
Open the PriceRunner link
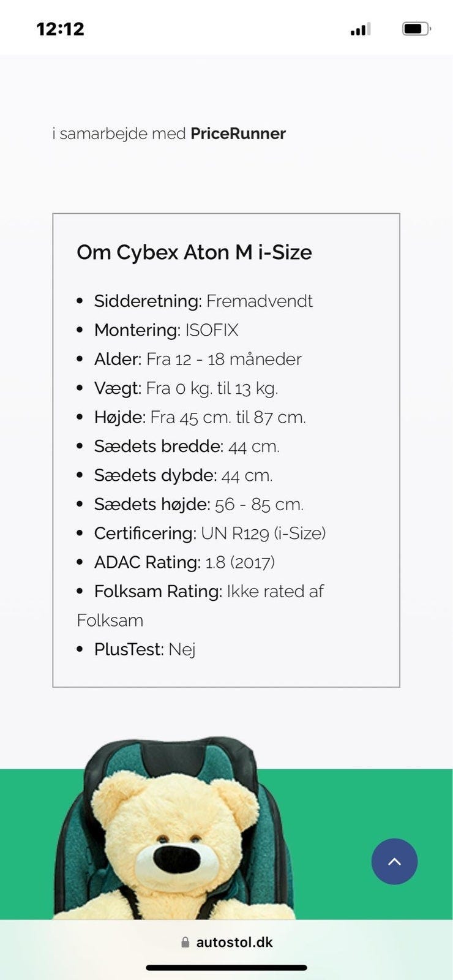(x=238, y=134)
